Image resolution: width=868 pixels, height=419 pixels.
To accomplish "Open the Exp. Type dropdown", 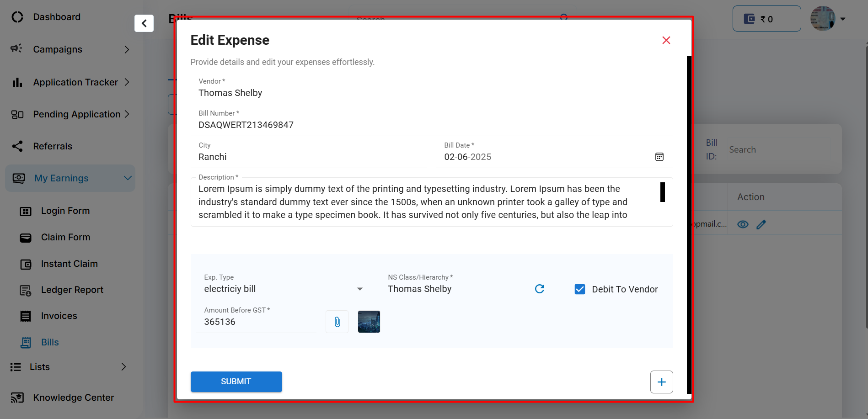I will tap(359, 289).
